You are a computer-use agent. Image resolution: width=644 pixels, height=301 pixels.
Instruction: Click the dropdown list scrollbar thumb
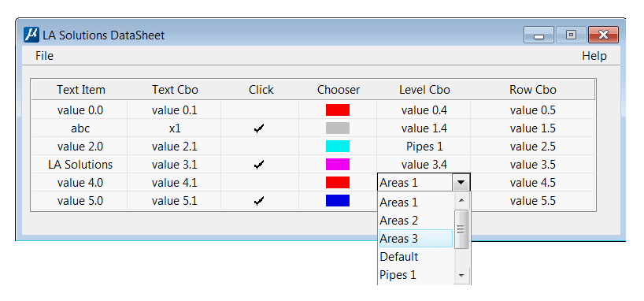click(461, 229)
